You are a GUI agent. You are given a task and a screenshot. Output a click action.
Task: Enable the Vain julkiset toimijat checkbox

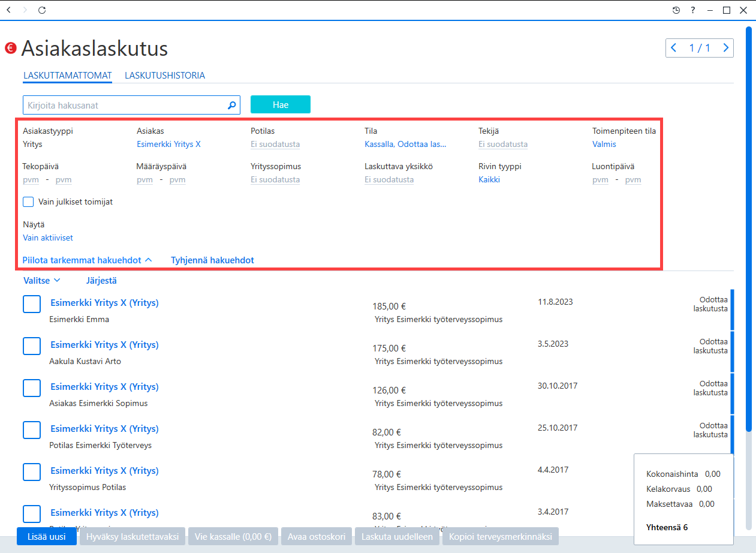[28, 202]
